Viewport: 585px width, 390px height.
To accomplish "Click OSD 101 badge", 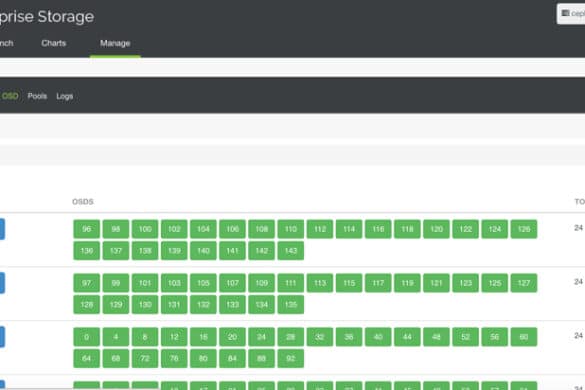I will 145,283.
